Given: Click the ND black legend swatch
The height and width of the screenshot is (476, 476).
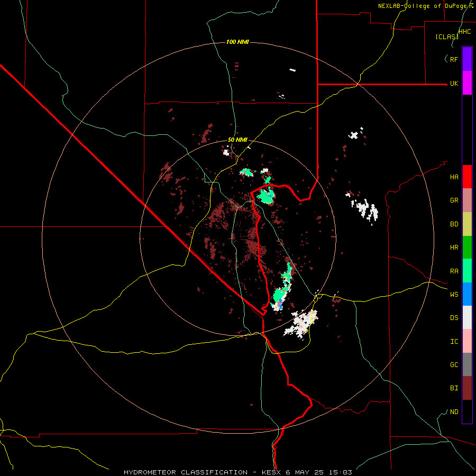Looking at the screenshot, I should click(x=467, y=411).
